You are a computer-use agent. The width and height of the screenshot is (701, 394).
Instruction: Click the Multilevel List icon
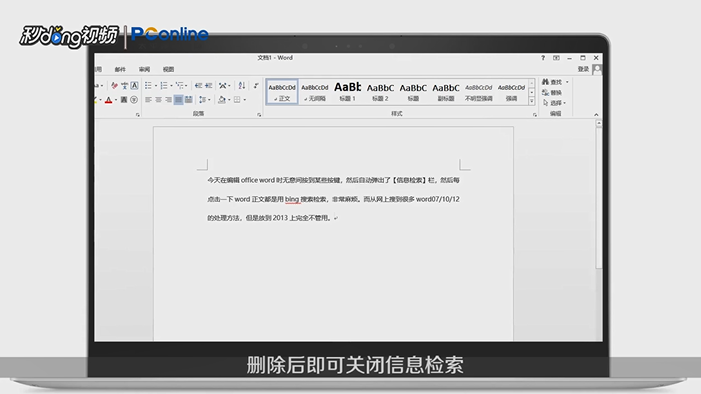(179, 85)
